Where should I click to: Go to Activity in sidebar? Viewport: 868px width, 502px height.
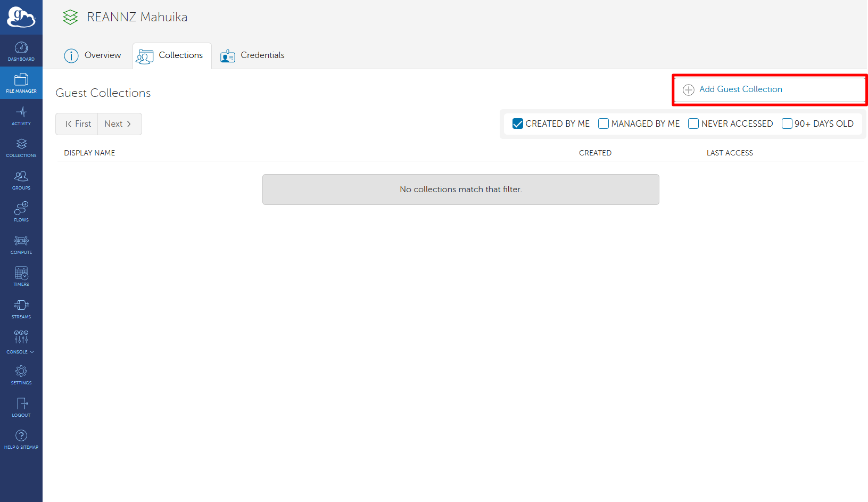21,116
